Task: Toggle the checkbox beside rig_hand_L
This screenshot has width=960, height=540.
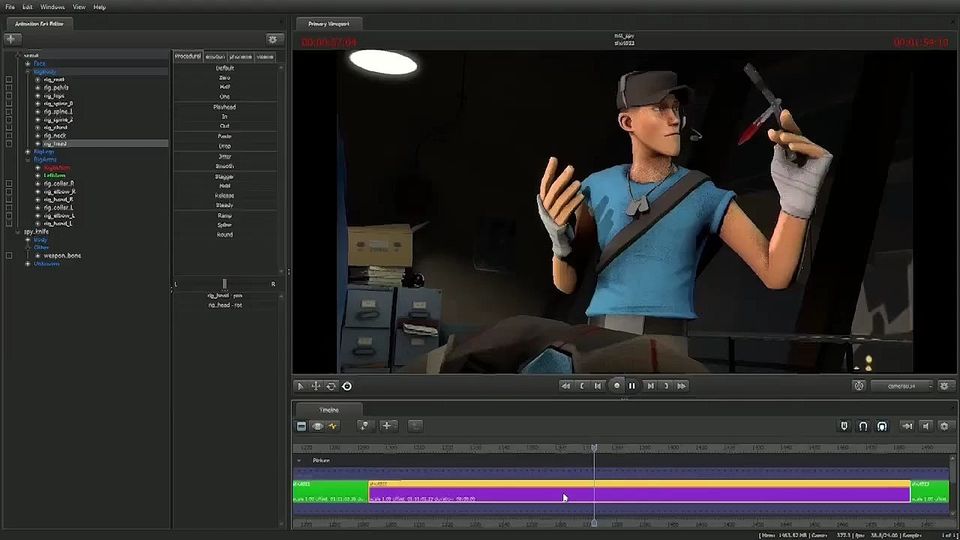Action: (x=9, y=223)
